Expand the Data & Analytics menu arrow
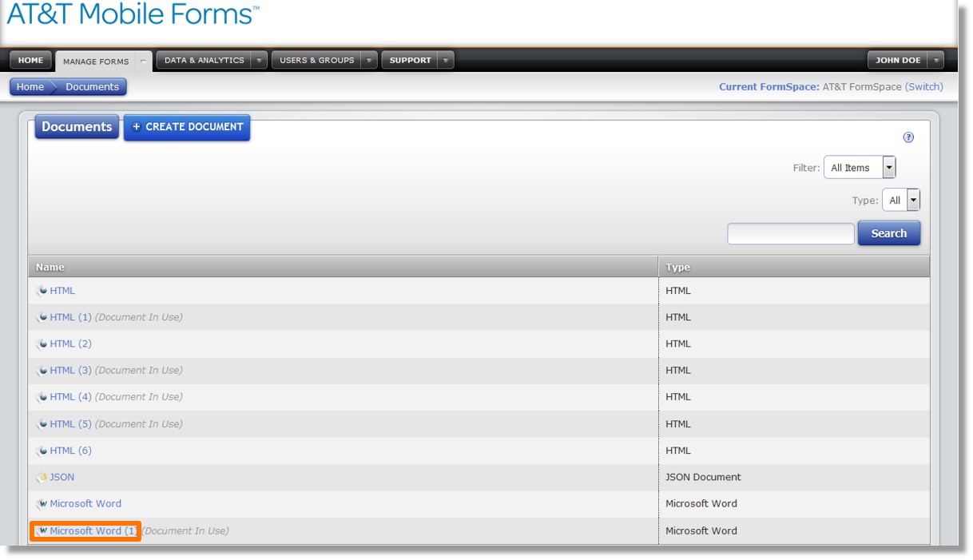The image size is (973, 560). [x=259, y=60]
